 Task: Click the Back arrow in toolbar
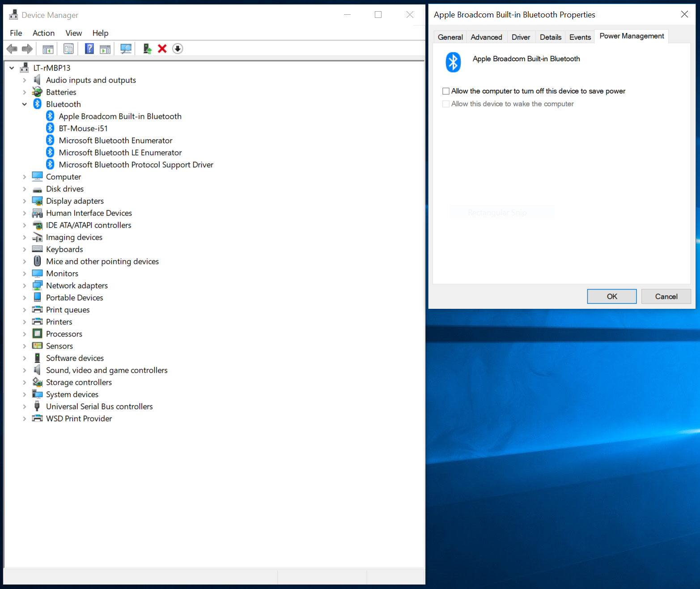pyautogui.click(x=12, y=49)
